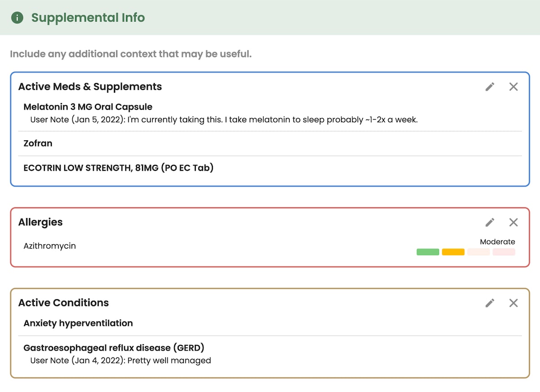Edit the Active Meds & Supplements card
The image size is (540, 392).
coord(490,87)
